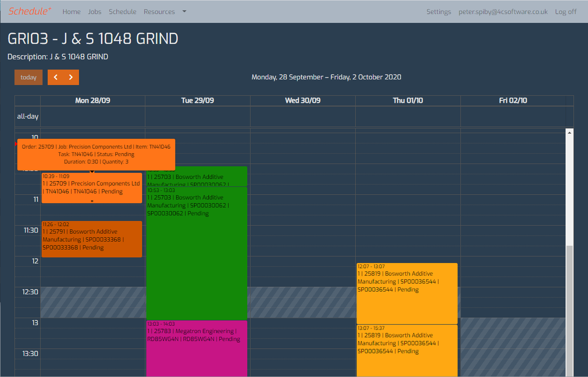This screenshot has width=588, height=377.
Task: Select the Tue 29/09 column header
Action: (197, 100)
